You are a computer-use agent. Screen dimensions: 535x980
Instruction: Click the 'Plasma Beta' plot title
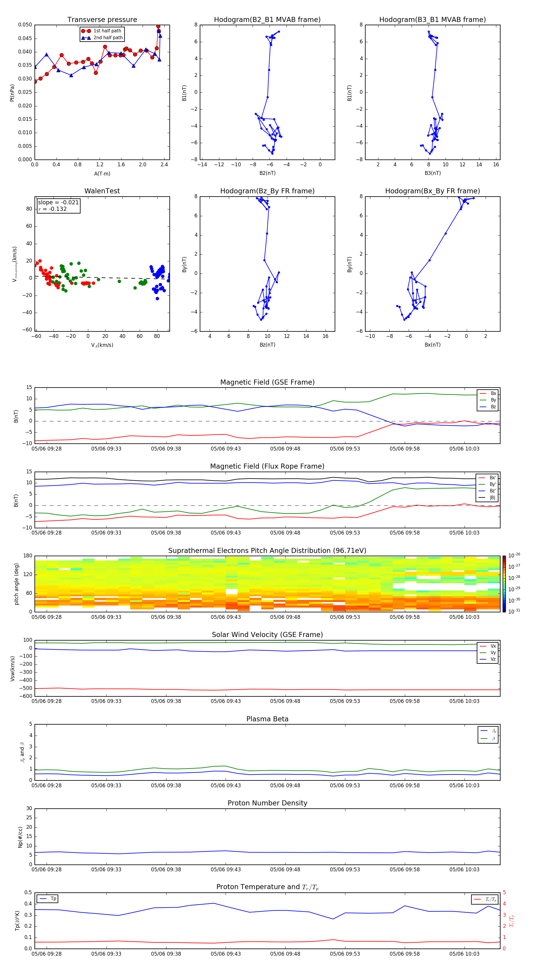coord(267,719)
